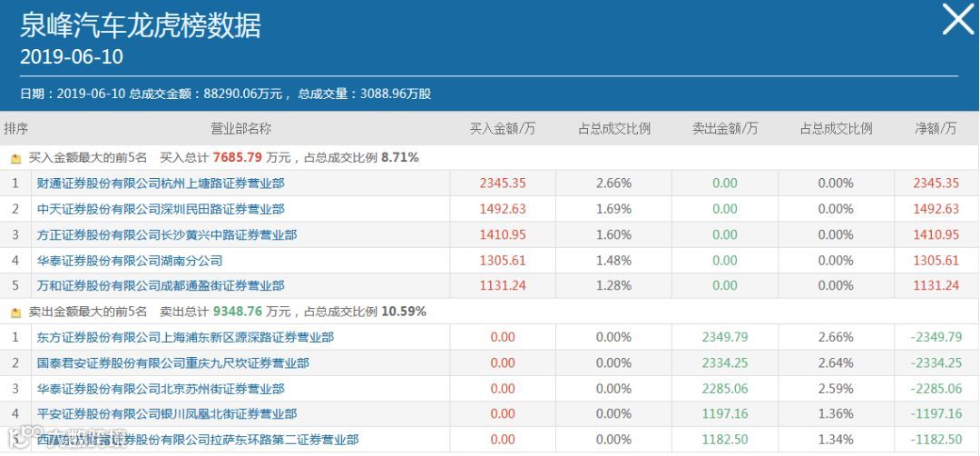Open 拉萨东环路第二证券营业部 link

pyautogui.click(x=198, y=440)
